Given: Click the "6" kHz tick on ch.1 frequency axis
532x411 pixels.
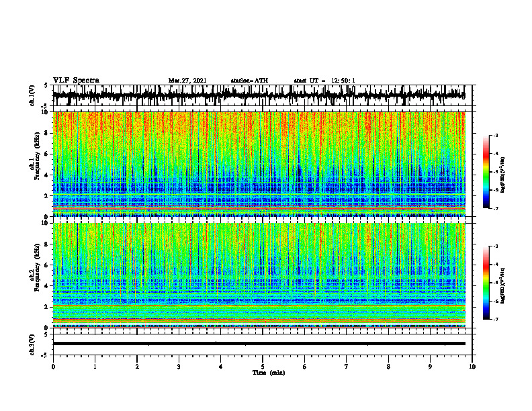Looking at the screenshot, I should tap(46, 154).
